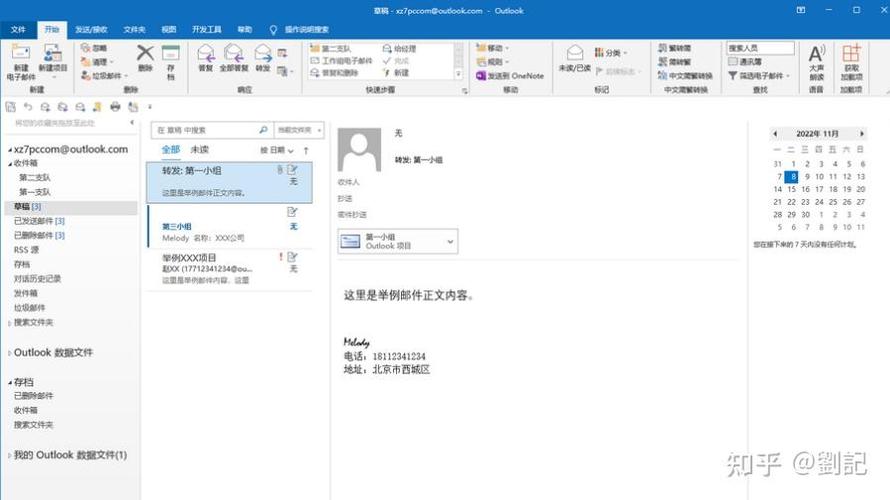Go to next month in calendar
890x500 pixels.
pos(862,133)
